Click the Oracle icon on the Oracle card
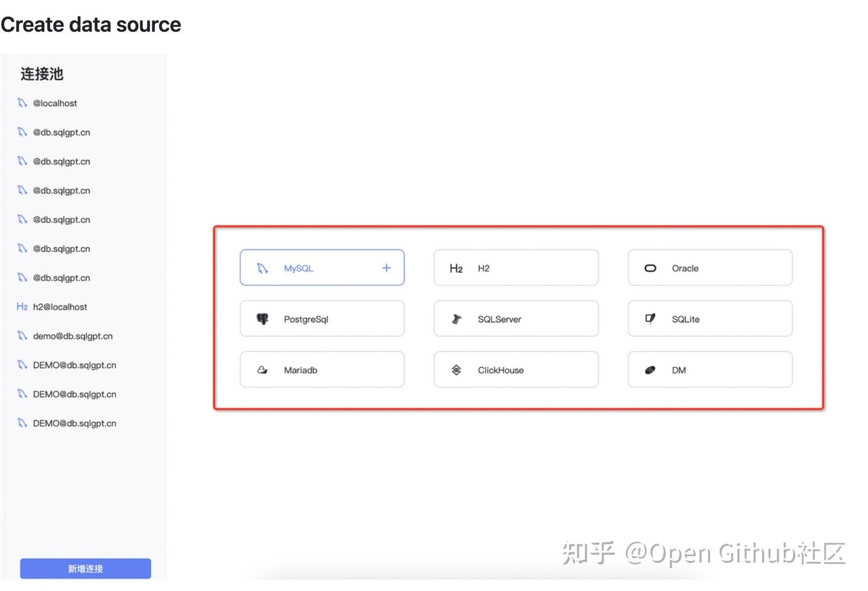 (650, 268)
